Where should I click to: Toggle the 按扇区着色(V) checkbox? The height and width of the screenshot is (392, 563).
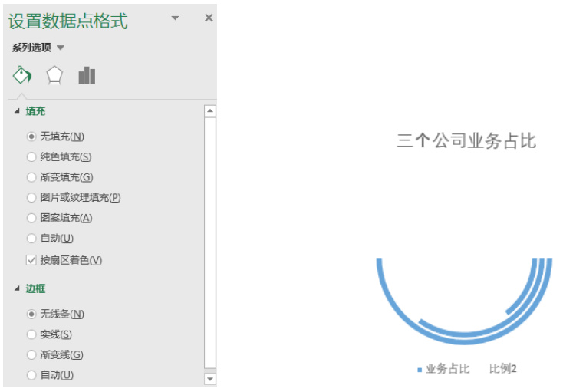[31, 260]
